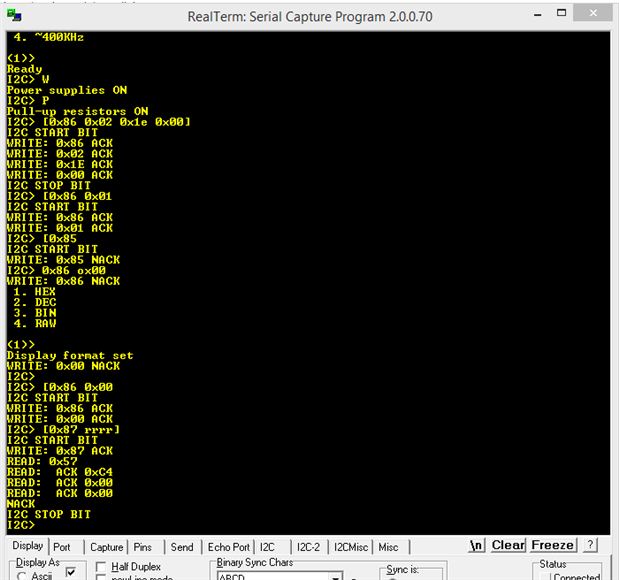Open the Echo Port tab

tap(229, 547)
